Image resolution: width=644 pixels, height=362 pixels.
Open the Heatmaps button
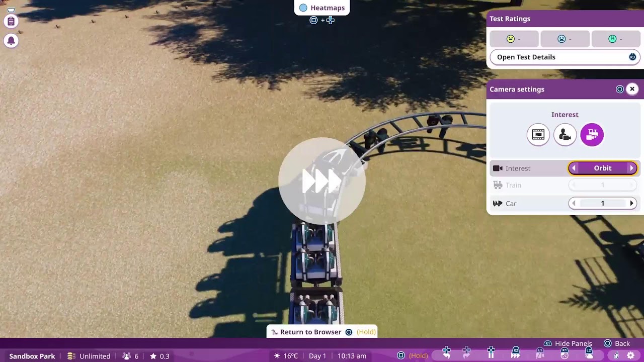pyautogui.click(x=322, y=8)
